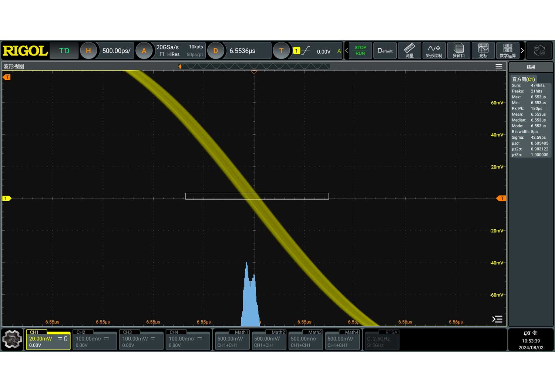Click the circular T trigger icon
This screenshot has height=392, width=555.
point(281,51)
